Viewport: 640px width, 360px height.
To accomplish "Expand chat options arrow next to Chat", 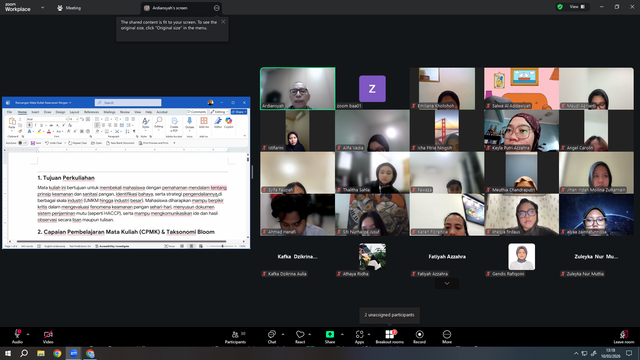I will click(x=283, y=334).
